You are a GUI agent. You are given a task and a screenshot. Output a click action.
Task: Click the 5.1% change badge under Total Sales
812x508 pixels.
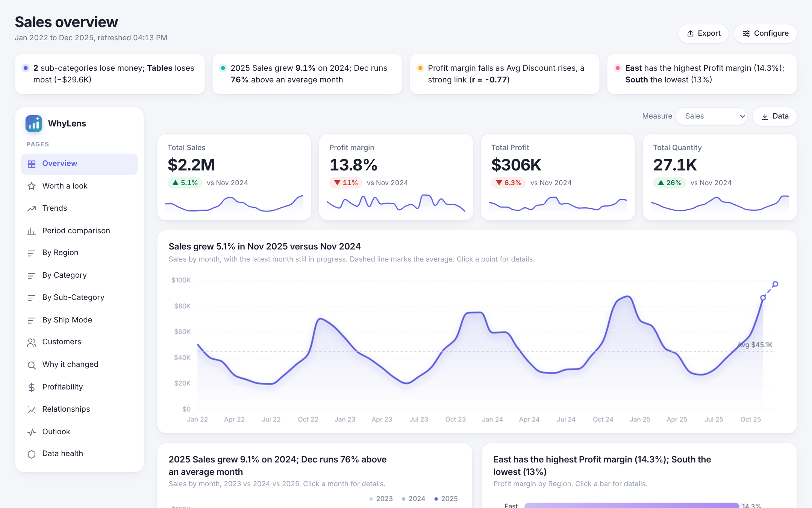point(185,183)
